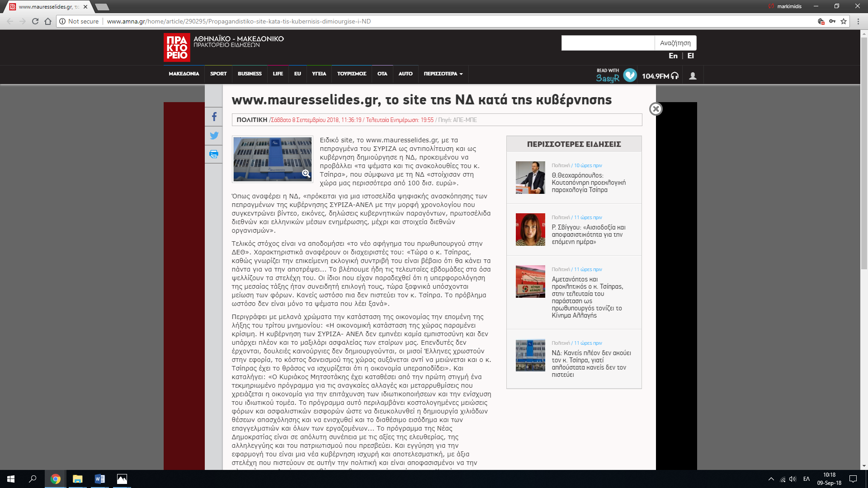Open user account profile icon
Image resolution: width=868 pixels, height=488 pixels.
pos(693,76)
